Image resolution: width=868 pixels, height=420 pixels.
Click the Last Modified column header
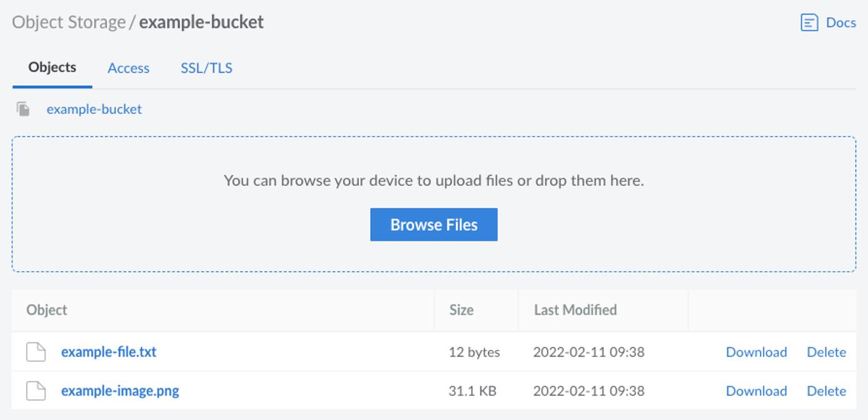pos(575,310)
